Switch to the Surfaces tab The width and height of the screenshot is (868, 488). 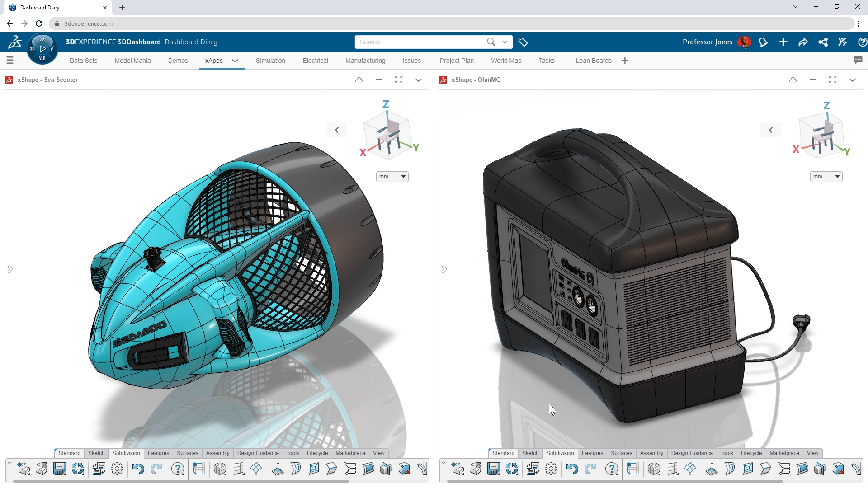click(187, 453)
